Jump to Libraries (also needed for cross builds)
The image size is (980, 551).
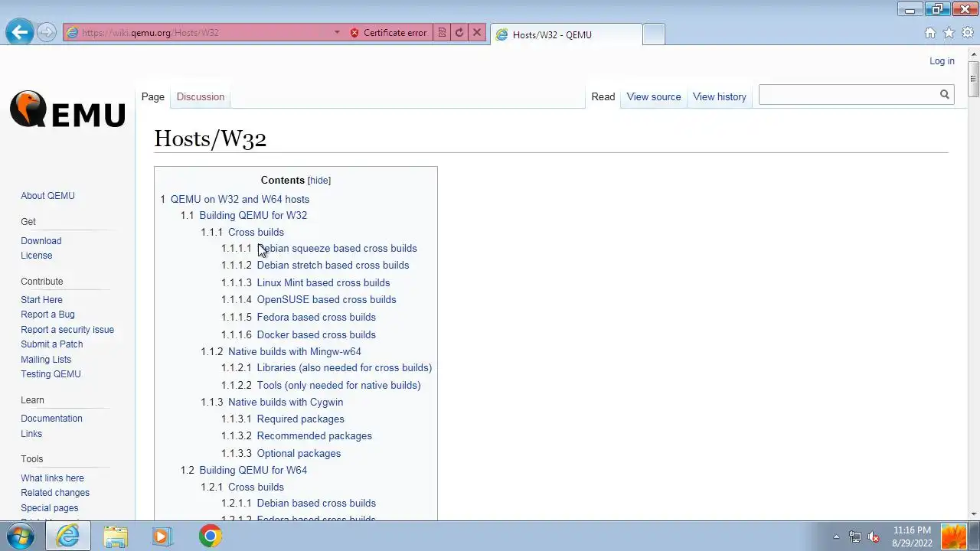coord(345,368)
